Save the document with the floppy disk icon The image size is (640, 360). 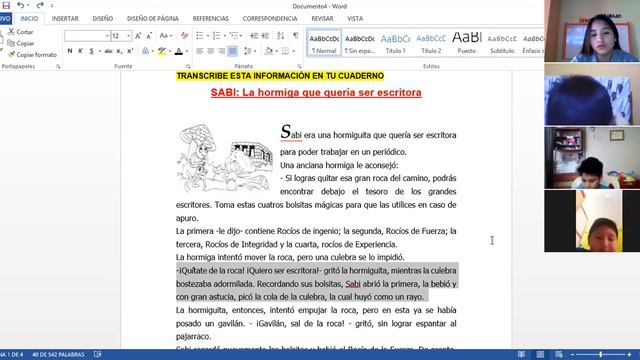pos(6,5)
